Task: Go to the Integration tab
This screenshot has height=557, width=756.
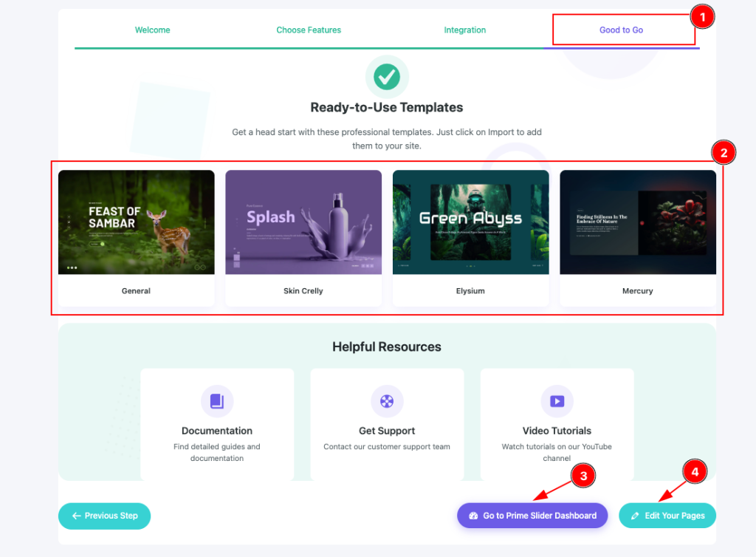Action: (x=464, y=30)
